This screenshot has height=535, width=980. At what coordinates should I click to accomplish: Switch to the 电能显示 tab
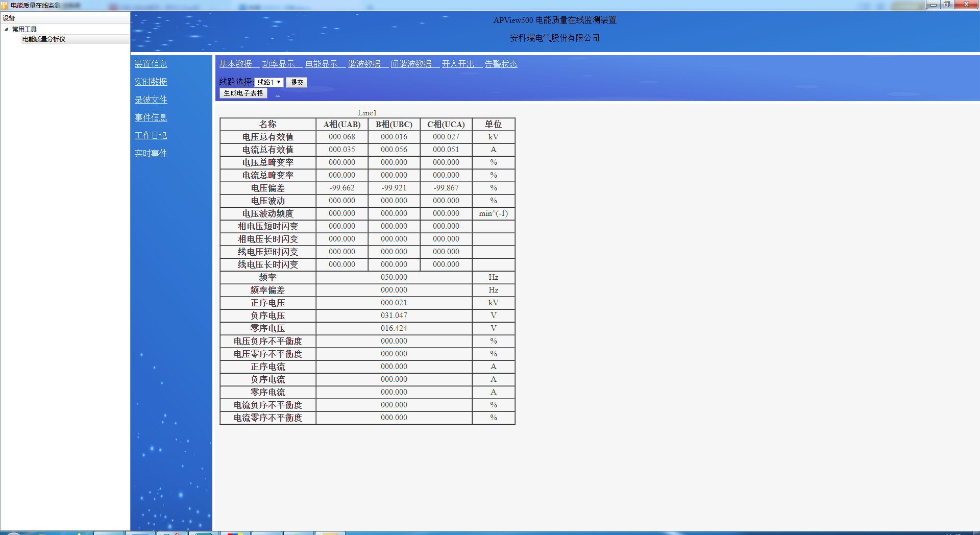pyautogui.click(x=322, y=64)
